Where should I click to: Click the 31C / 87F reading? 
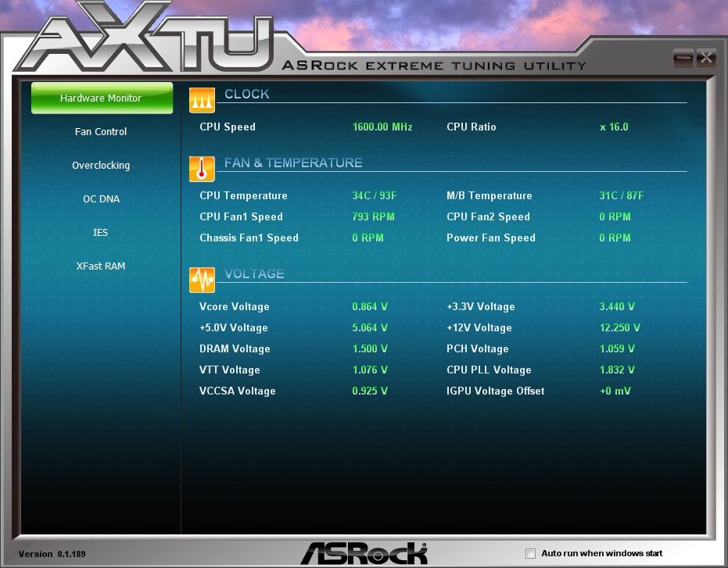click(x=621, y=196)
